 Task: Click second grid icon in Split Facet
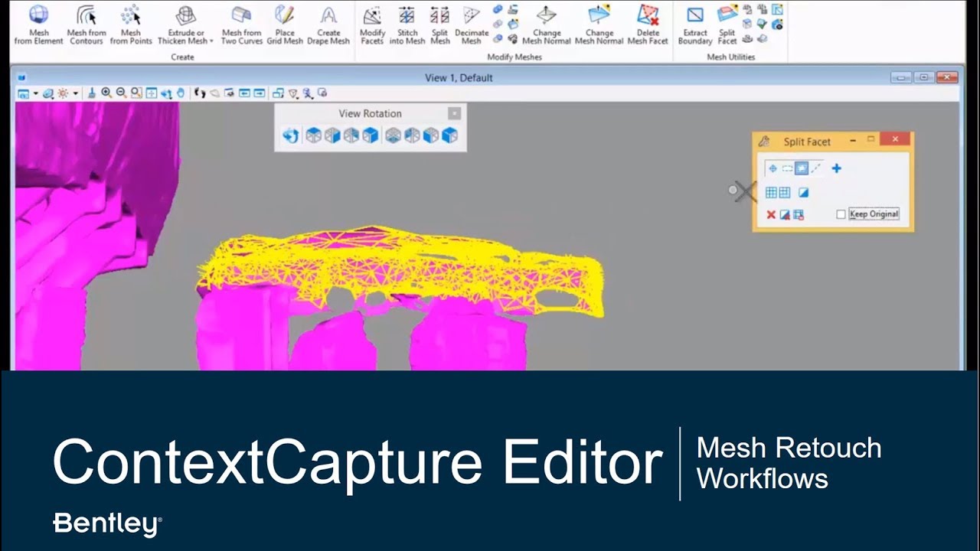(x=785, y=193)
